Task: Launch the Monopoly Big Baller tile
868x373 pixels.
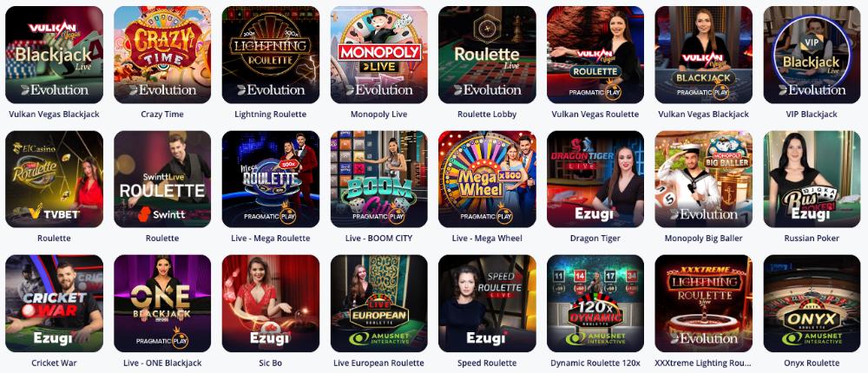Action: [704, 180]
